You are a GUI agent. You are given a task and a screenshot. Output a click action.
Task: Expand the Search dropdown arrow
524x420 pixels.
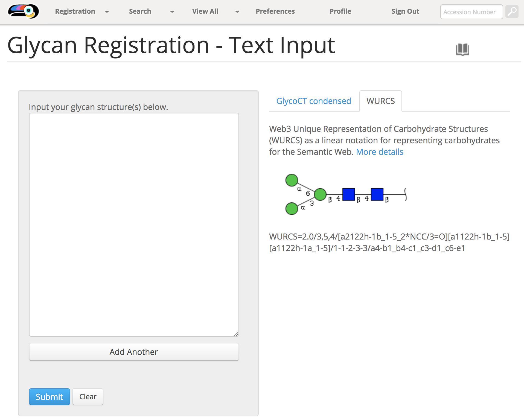coord(172,12)
